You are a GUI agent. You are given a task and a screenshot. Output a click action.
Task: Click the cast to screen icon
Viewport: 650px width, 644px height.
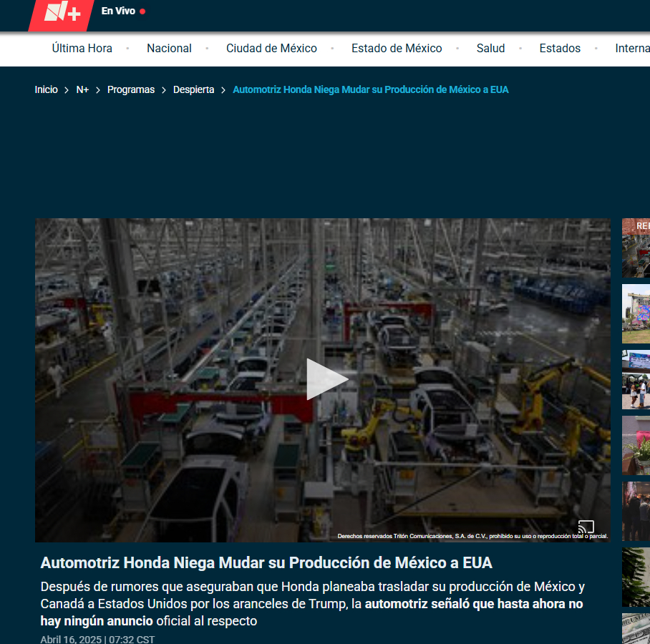coord(586,527)
